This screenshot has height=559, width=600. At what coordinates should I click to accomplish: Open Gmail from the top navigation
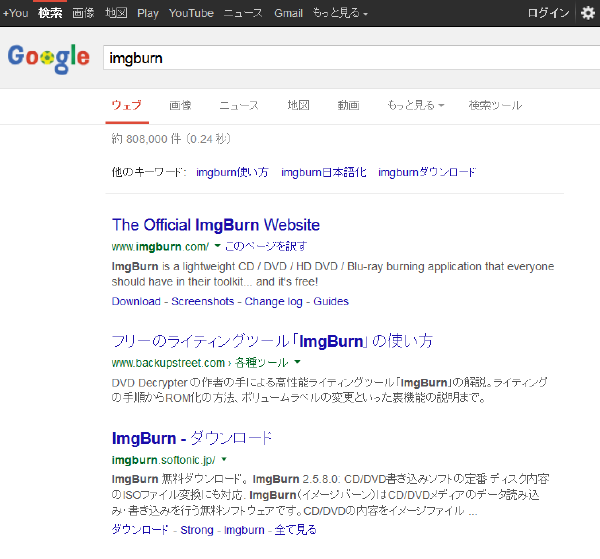click(288, 14)
